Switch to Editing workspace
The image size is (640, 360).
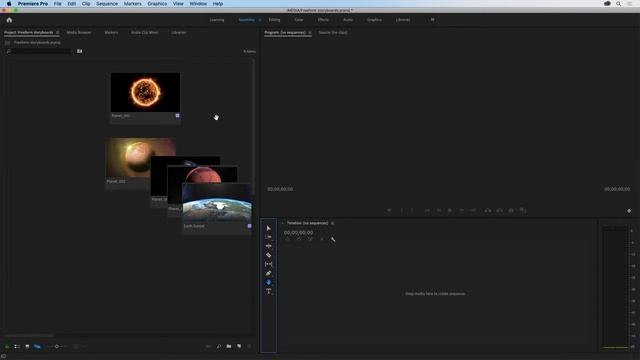[274, 20]
